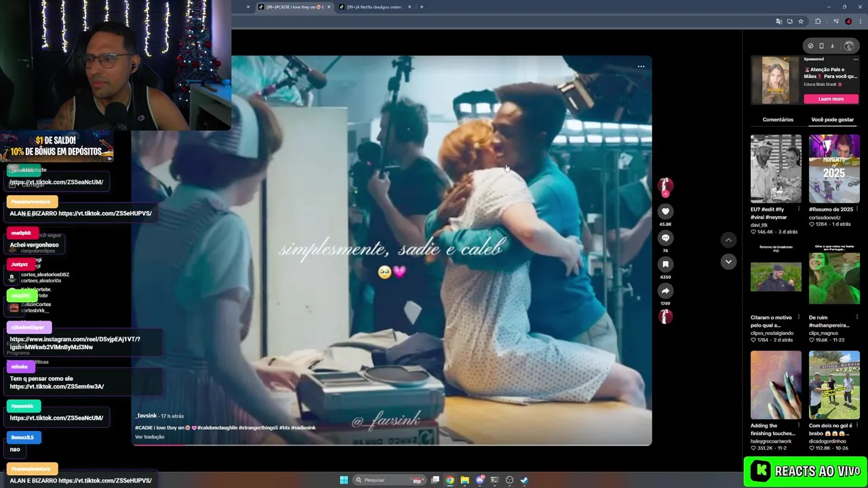Open the #sadiesink hashtag
Image resolution: width=868 pixels, height=488 pixels.
tap(303, 428)
